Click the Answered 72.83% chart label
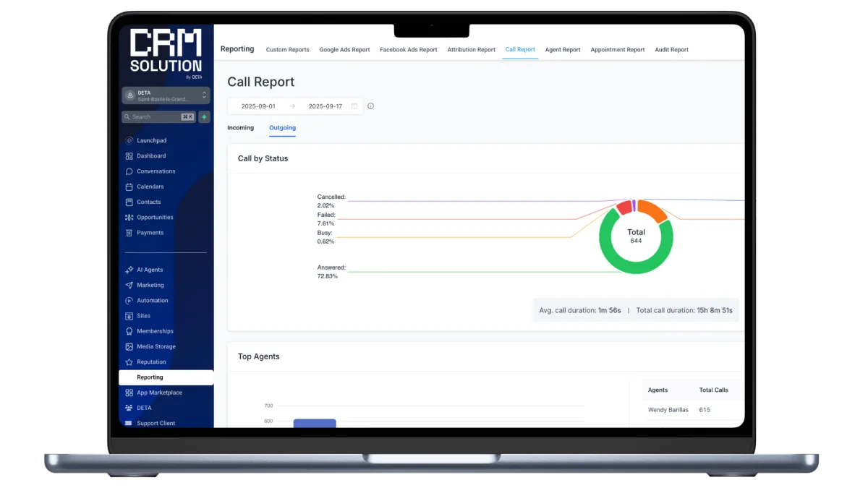This screenshot has height=488, width=868. click(x=331, y=272)
